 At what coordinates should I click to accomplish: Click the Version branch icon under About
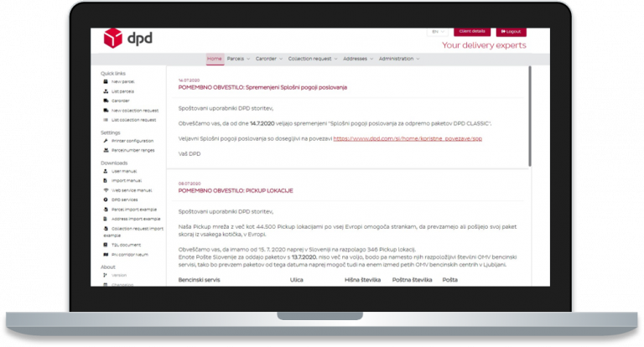(x=106, y=275)
